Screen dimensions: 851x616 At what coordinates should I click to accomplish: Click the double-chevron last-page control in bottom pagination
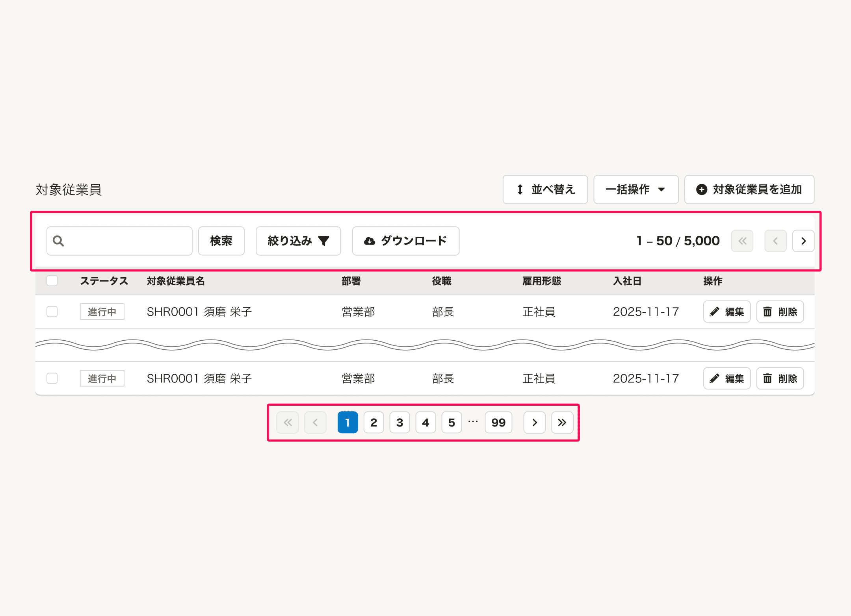(562, 422)
